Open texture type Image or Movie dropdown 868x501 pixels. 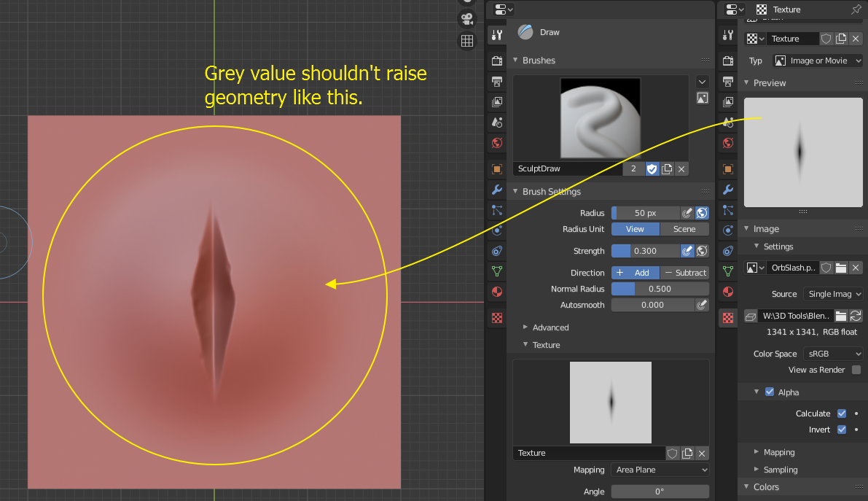(x=818, y=61)
